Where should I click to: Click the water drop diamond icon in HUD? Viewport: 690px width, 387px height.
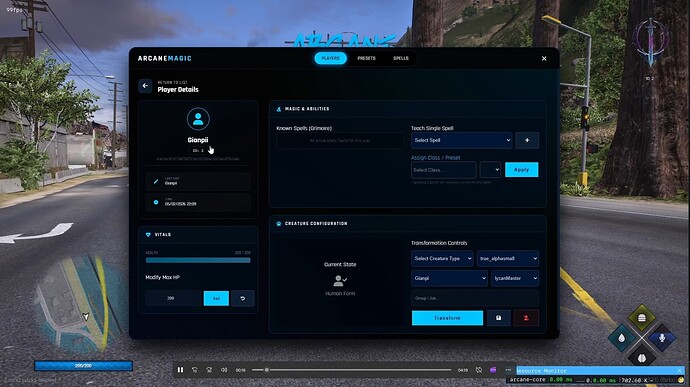tap(621, 338)
